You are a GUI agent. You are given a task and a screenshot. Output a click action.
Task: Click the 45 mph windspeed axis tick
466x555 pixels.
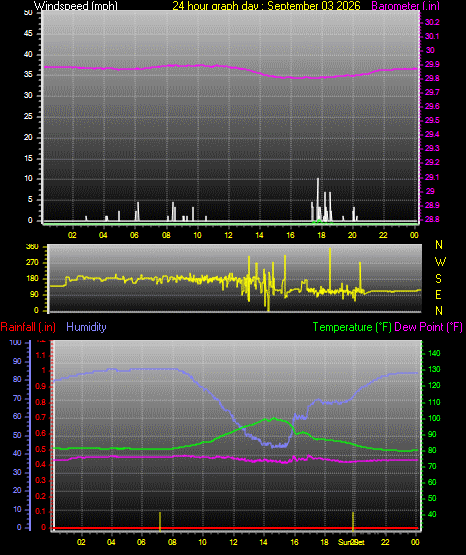pos(28,34)
